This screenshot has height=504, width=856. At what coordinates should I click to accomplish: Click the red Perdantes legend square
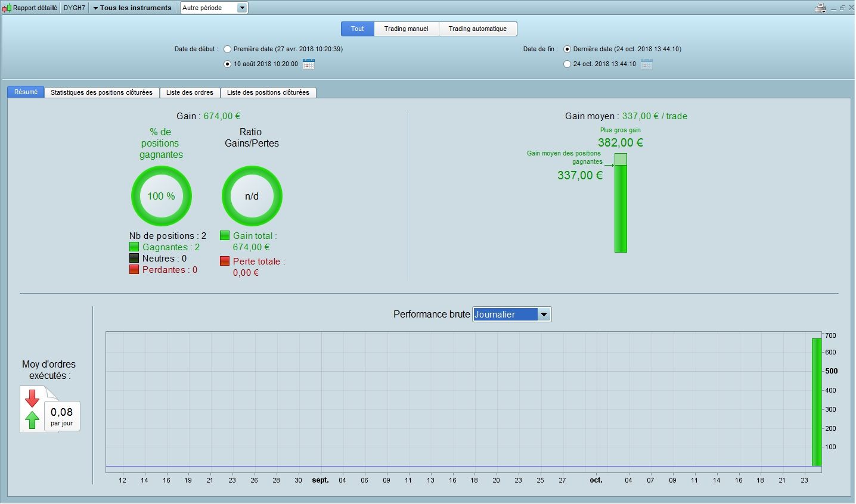134,270
